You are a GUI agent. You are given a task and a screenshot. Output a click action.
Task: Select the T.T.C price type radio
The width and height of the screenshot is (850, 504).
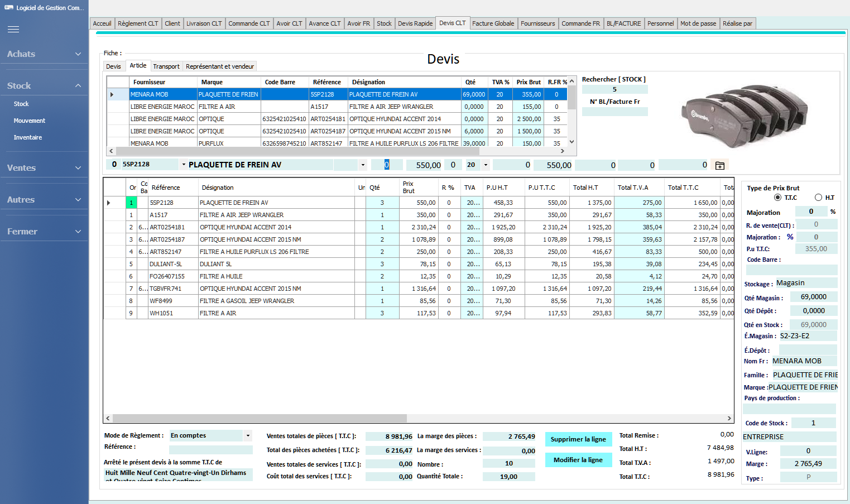tap(777, 198)
